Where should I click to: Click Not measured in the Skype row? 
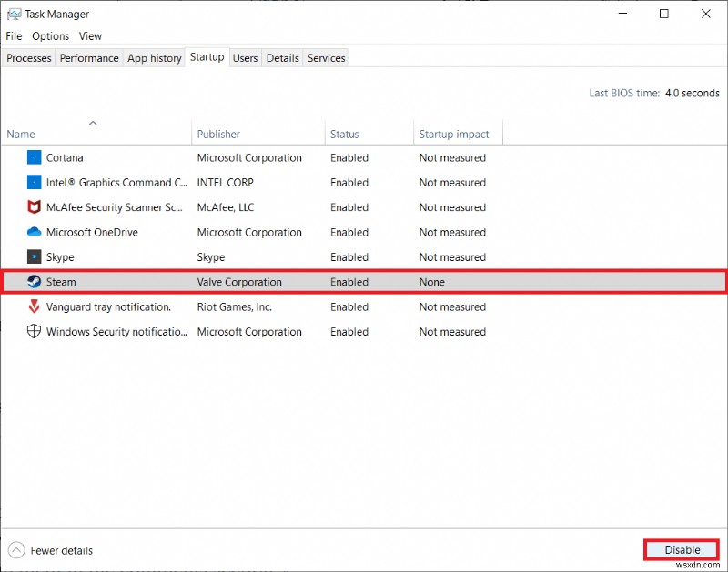[452, 257]
